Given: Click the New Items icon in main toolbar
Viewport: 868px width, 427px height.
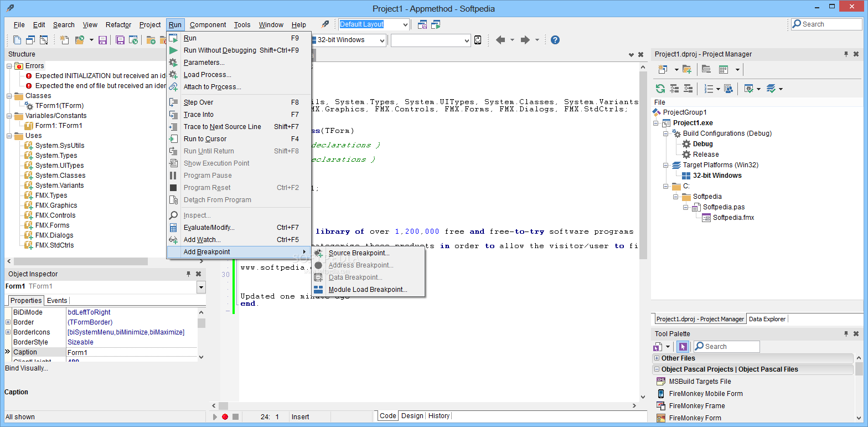Looking at the screenshot, I should pos(64,40).
